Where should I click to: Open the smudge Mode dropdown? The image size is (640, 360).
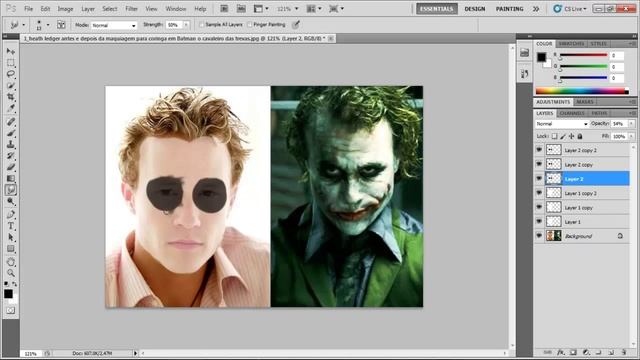tap(114, 25)
